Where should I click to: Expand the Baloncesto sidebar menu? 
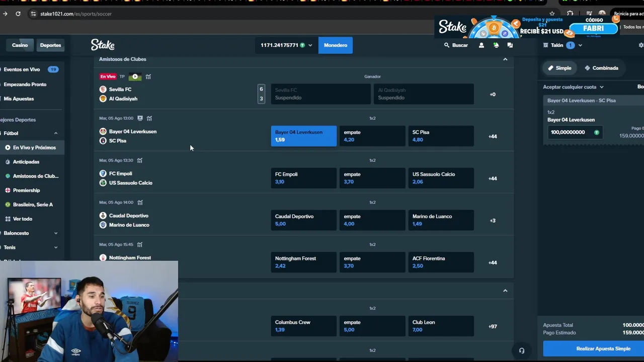point(56,233)
